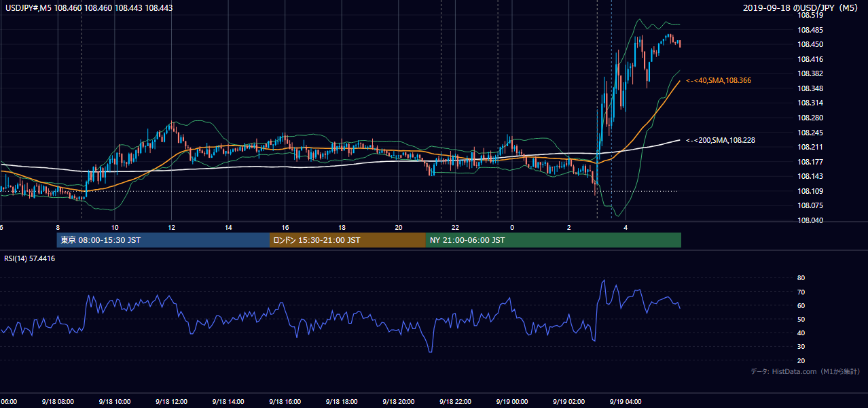Image resolution: width=868 pixels, height=408 pixels.
Task: Click RSI scale value 40
Action: coord(801,333)
